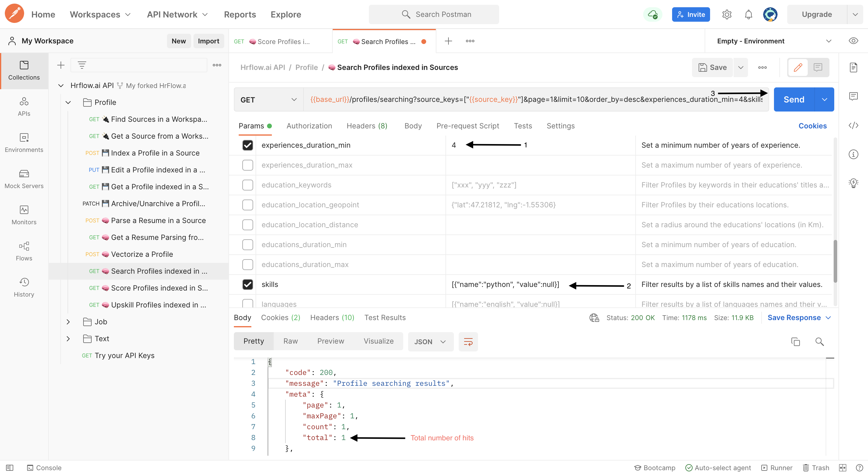The width and height of the screenshot is (868, 475).
Task: Collapse the Profile folder
Action: 68,102
